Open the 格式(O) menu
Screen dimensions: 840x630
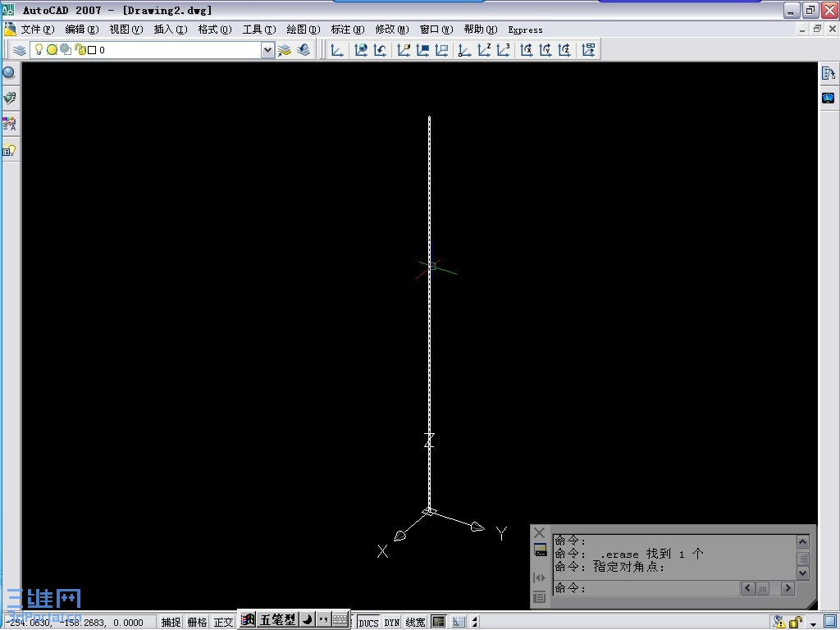coord(215,30)
